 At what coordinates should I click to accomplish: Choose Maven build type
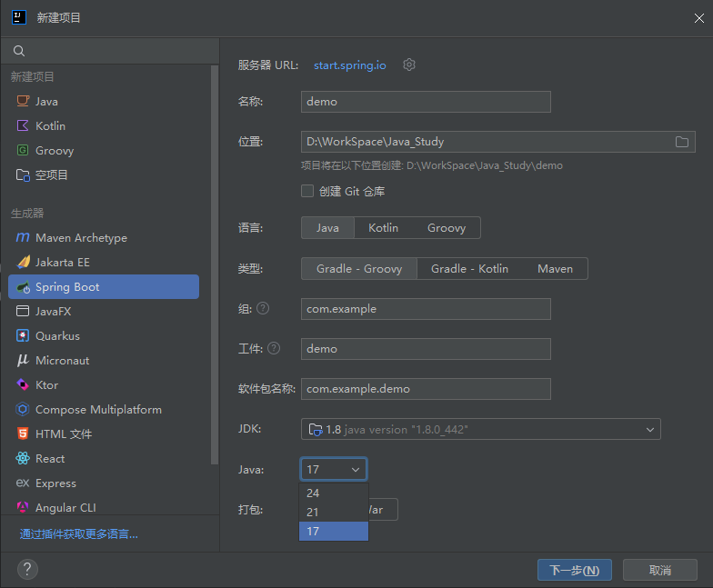tap(555, 269)
